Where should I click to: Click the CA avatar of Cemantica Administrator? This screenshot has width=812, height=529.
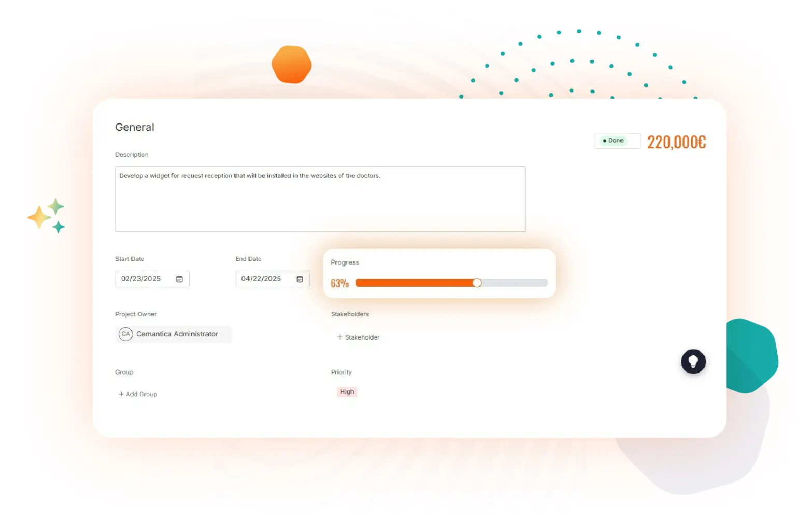pos(126,334)
